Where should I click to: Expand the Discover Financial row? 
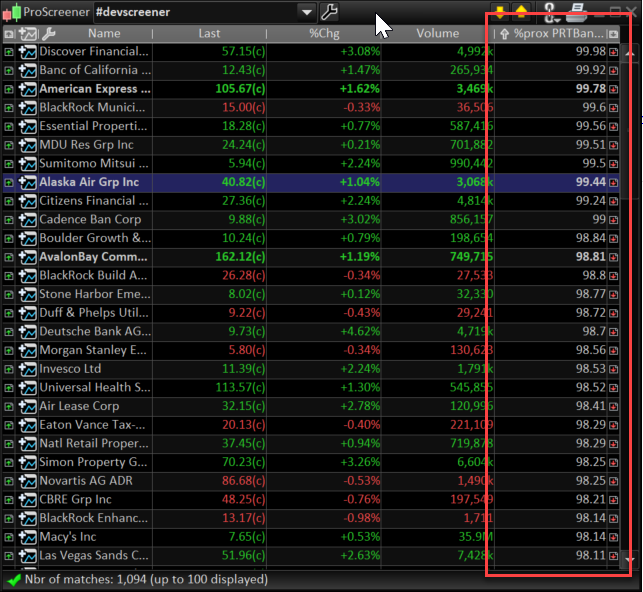click(x=9, y=52)
